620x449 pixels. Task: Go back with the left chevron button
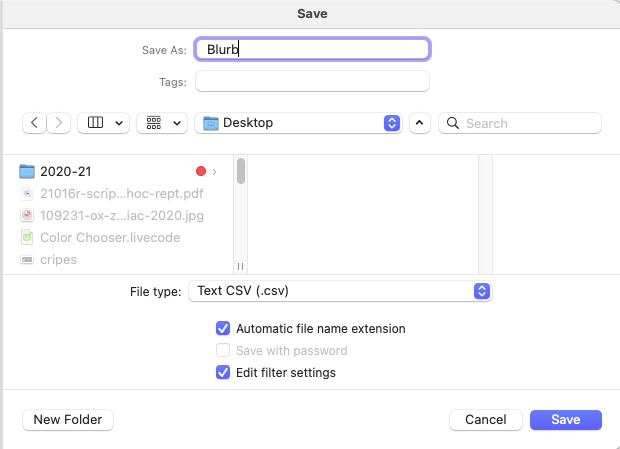click(x=35, y=123)
